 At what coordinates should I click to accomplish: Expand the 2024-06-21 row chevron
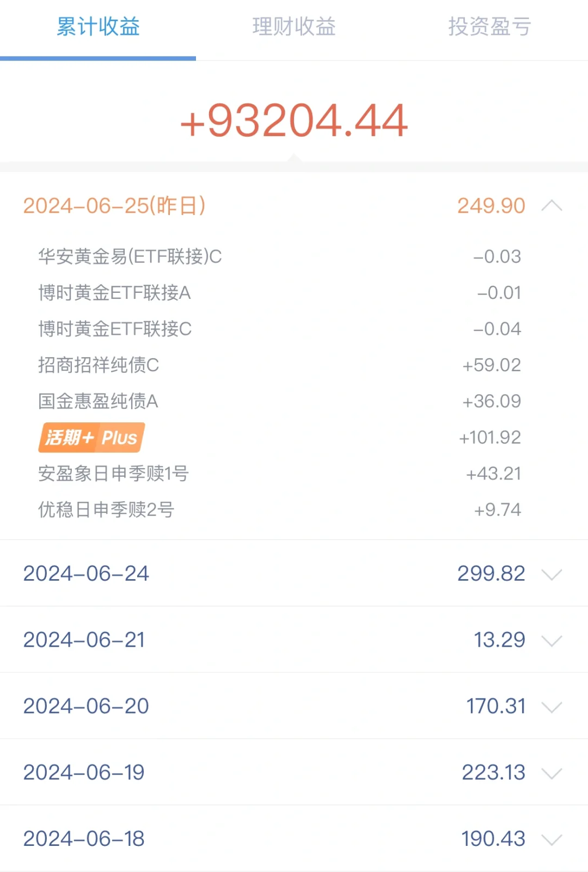[x=552, y=641]
